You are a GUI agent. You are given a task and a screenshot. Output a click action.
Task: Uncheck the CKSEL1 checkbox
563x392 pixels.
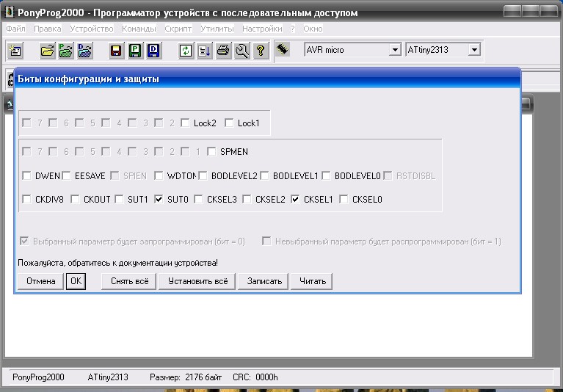tap(295, 199)
